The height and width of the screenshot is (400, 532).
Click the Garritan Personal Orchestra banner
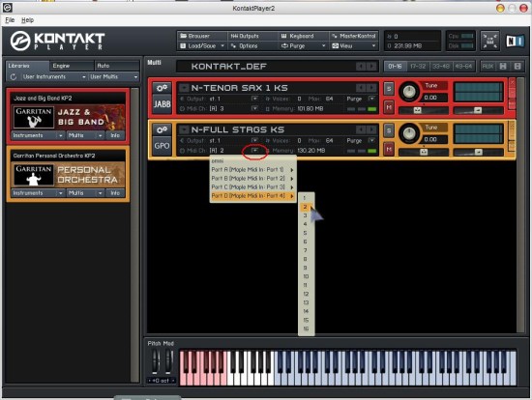tap(69, 175)
